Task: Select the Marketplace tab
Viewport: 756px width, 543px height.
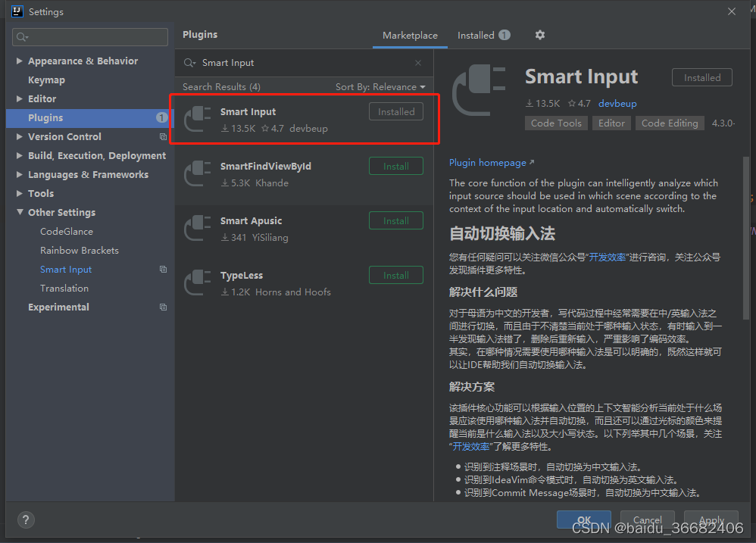Action: click(x=409, y=35)
